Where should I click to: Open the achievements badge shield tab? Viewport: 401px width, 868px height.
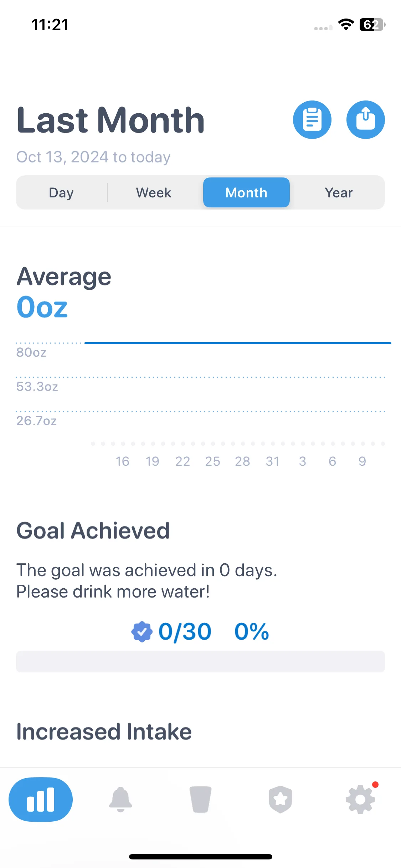pos(281,800)
